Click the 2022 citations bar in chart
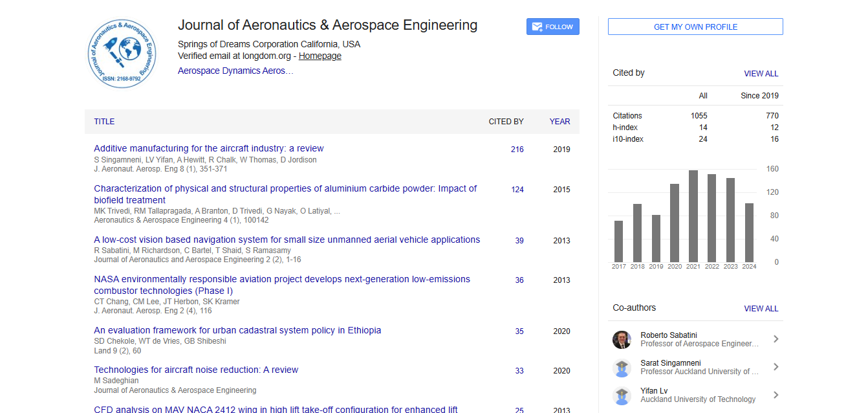The width and height of the screenshot is (868, 413). pos(711,218)
